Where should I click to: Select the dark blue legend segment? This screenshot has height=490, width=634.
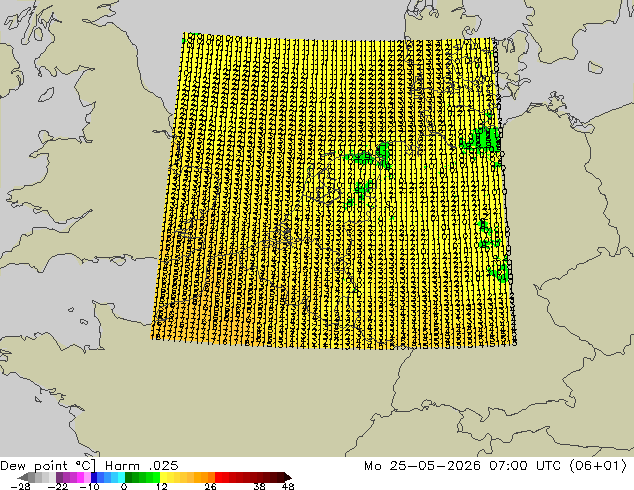[x=94, y=477]
